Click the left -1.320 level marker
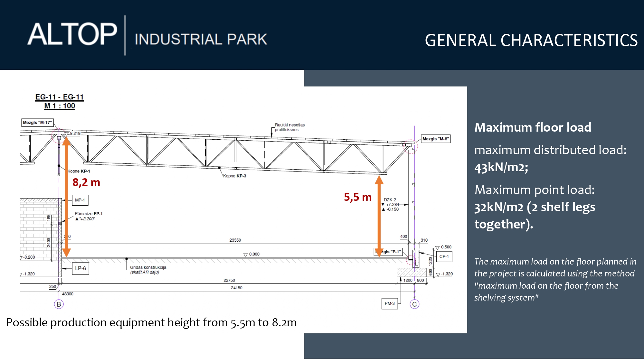Image resolution: width=644 pixels, height=362 pixels. point(28,274)
